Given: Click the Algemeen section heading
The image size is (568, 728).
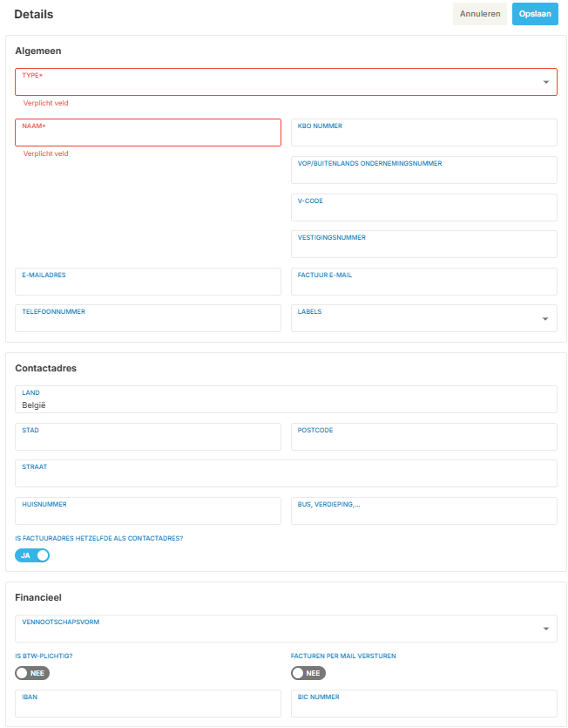Looking at the screenshot, I should coord(38,51).
